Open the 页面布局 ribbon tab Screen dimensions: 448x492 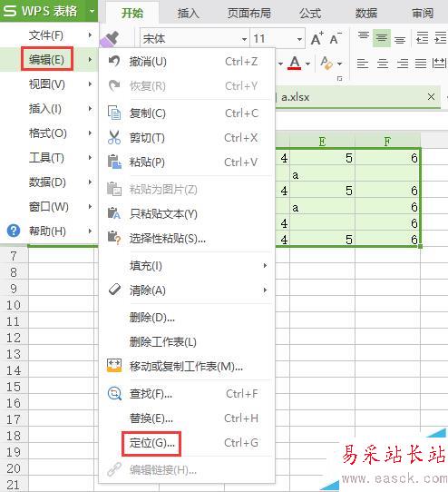click(x=248, y=14)
